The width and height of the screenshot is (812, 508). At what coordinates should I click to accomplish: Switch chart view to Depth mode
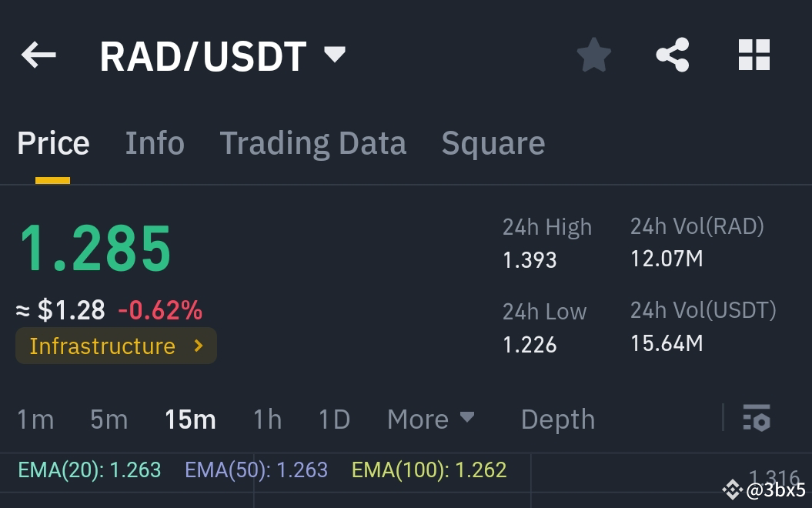557,419
